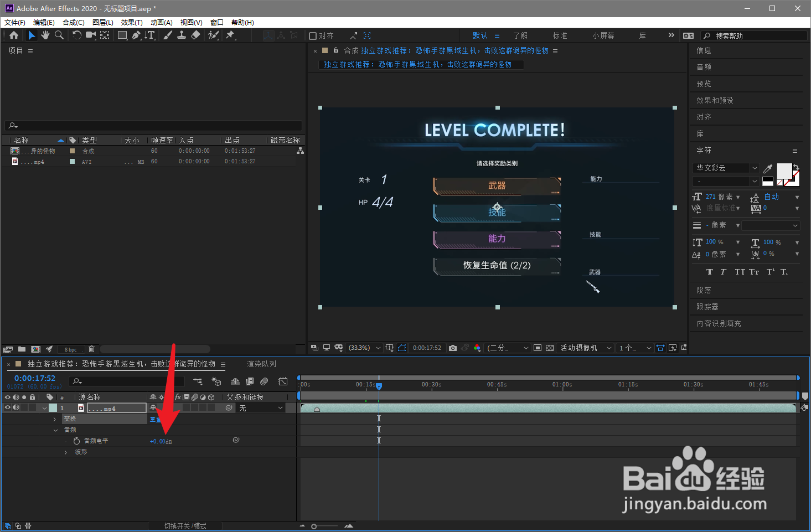Viewport: 811px width, 532px height.
Task: Toggle Faux Bold in Character panel
Action: (710, 272)
